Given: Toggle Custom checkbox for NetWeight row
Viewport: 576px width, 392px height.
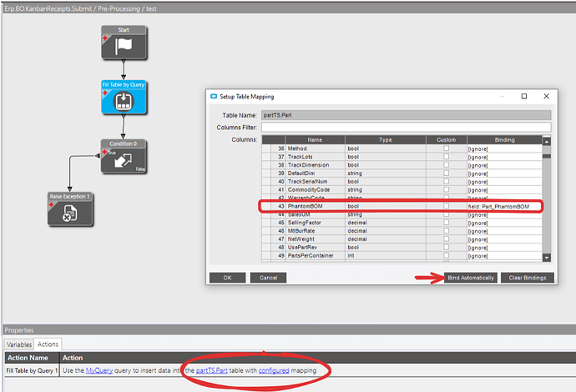Looking at the screenshot, I should [446, 239].
